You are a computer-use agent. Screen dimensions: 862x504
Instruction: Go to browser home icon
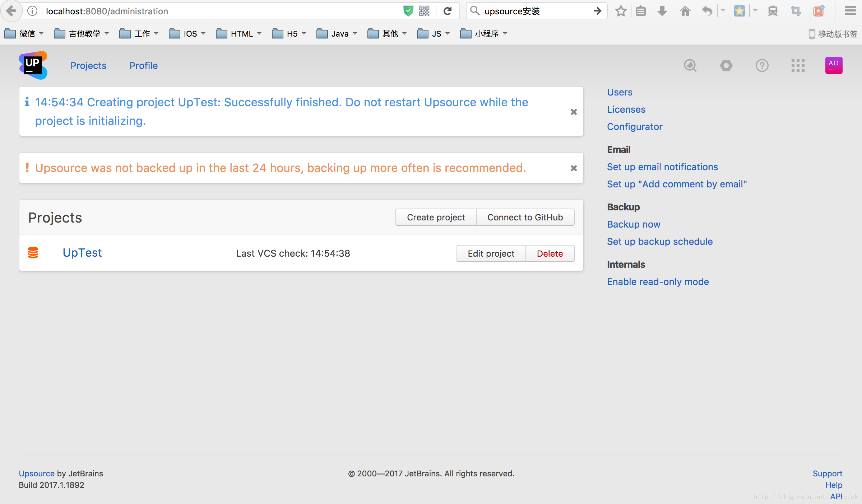pos(685,11)
